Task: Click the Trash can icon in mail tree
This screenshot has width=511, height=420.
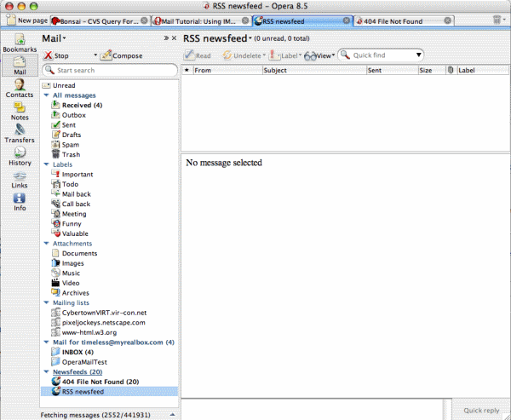Action: click(55, 154)
